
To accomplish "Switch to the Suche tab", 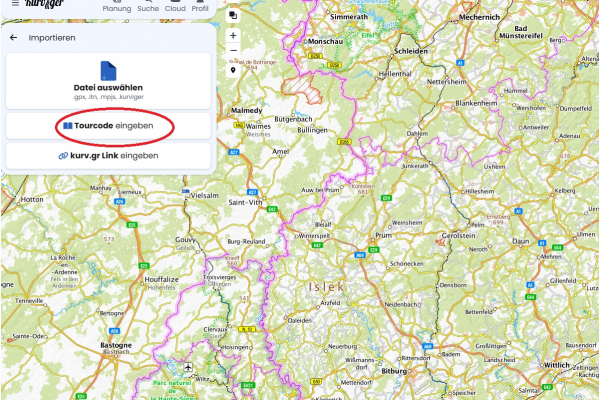I will point(147,7).
